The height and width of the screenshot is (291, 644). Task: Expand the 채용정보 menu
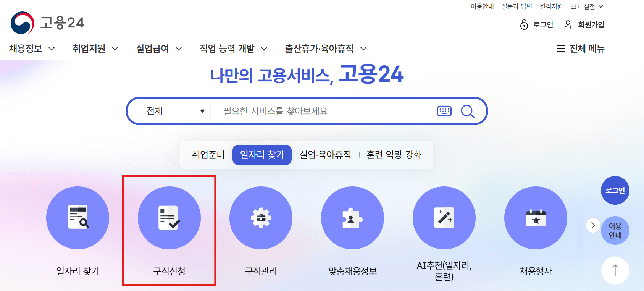click(x=32, y=48)
